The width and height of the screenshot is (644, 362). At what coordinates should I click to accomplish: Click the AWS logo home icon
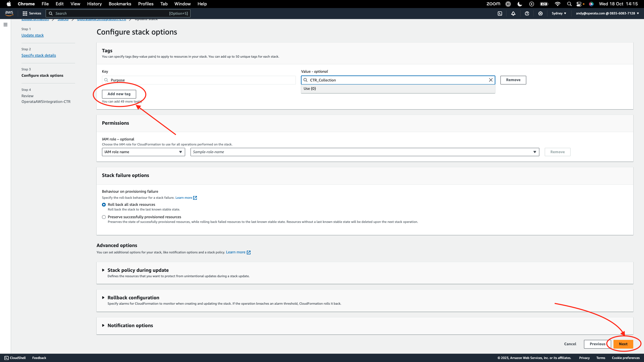pyautogui.click(x=9, y=13)
